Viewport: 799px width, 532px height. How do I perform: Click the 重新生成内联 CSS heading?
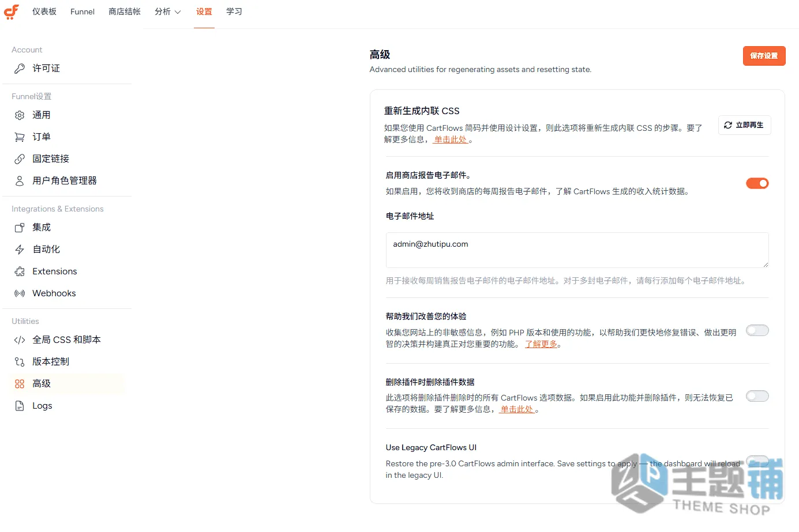422,111
